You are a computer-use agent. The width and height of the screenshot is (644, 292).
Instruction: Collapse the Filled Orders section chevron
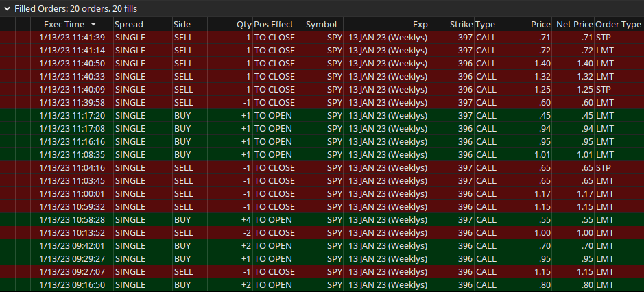pyautogui.click(x=7, y=9)
